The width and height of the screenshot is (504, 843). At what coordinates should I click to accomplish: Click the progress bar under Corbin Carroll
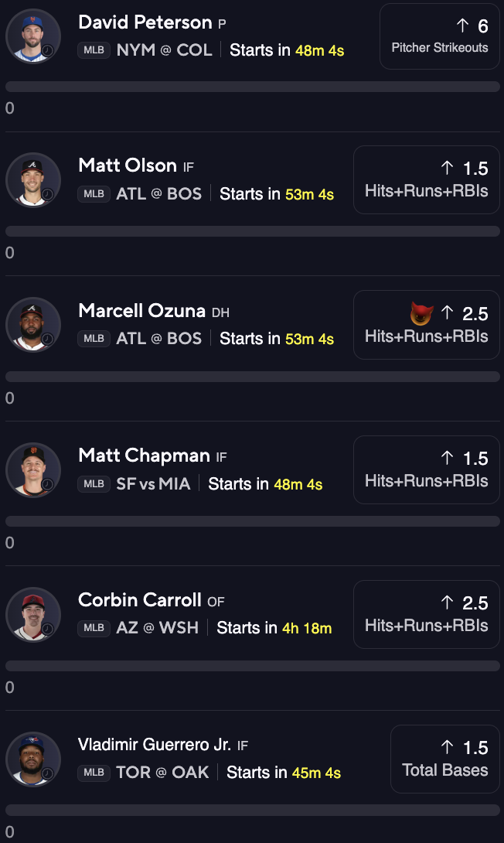252,665
